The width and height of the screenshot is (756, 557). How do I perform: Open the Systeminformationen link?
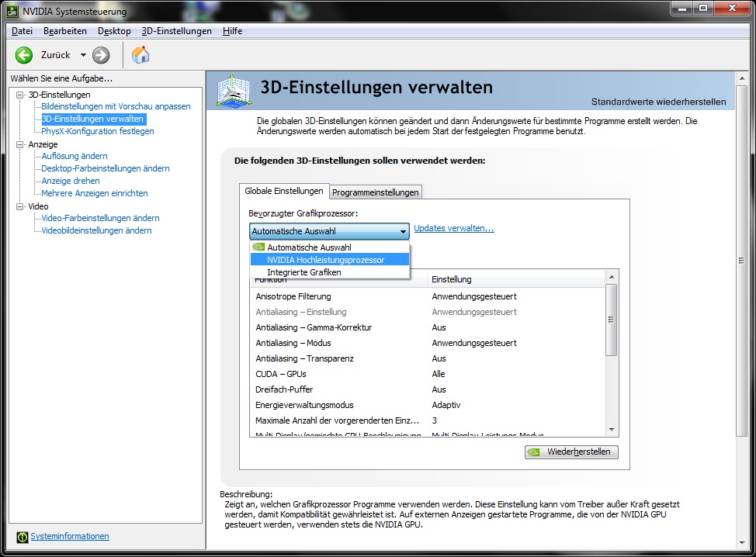[70, 536]
